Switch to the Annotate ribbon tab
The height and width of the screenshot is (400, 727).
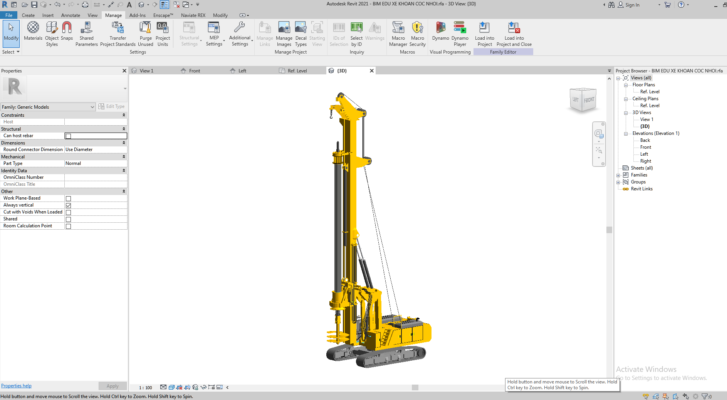click(71, 16)
